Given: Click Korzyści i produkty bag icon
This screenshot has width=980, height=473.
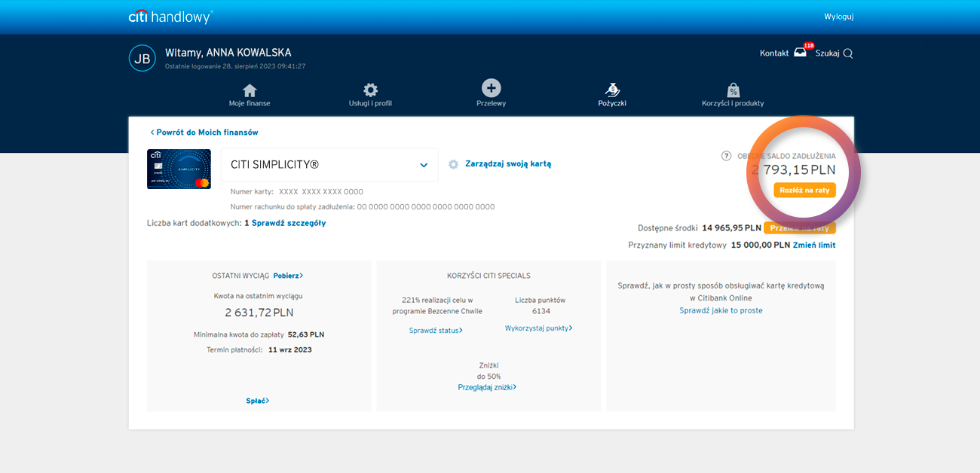Looking at the screenshot, I should (x=732, y=90).
